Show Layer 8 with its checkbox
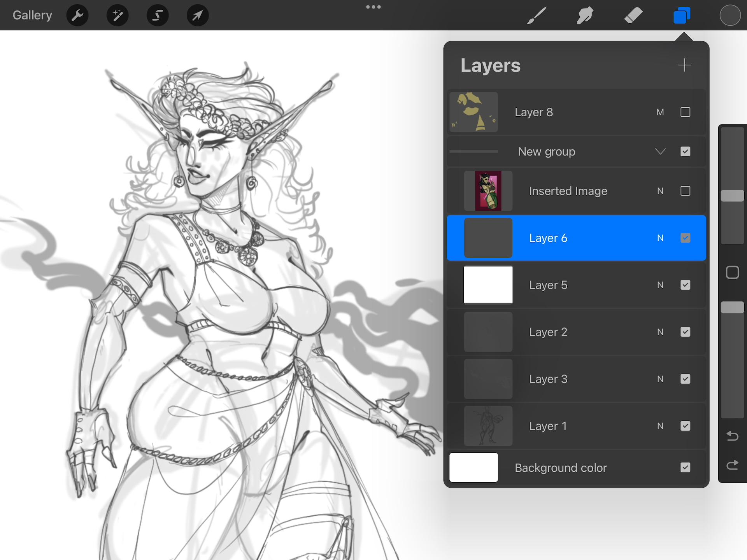Screen dimensions: 747x560 pyautogui.click(x=685, y=112)
